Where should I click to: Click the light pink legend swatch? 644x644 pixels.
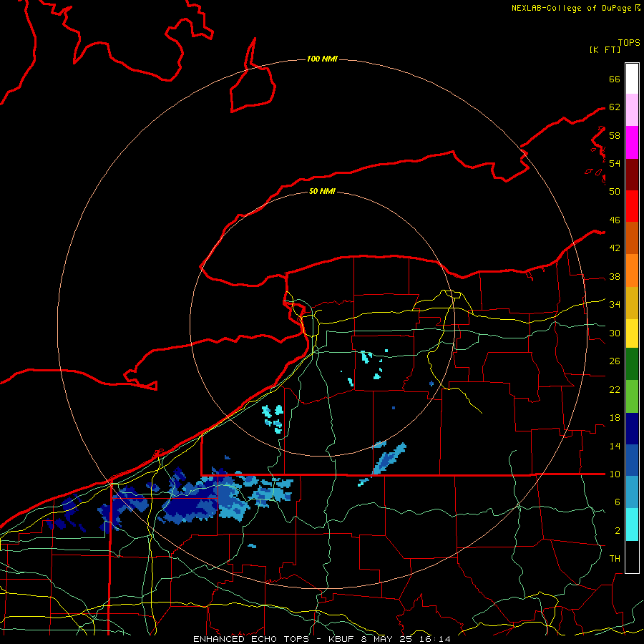click(632, 109)
